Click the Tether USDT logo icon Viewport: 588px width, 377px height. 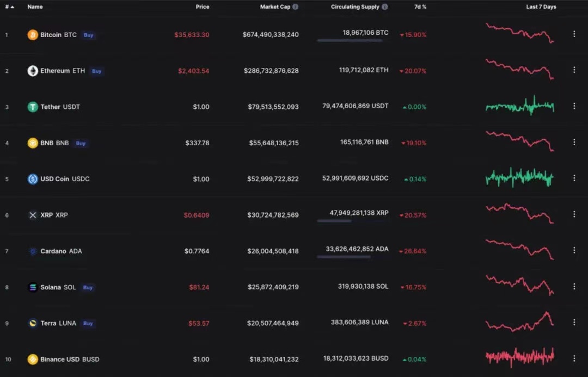pyautogui.click(x=33, y=107)
